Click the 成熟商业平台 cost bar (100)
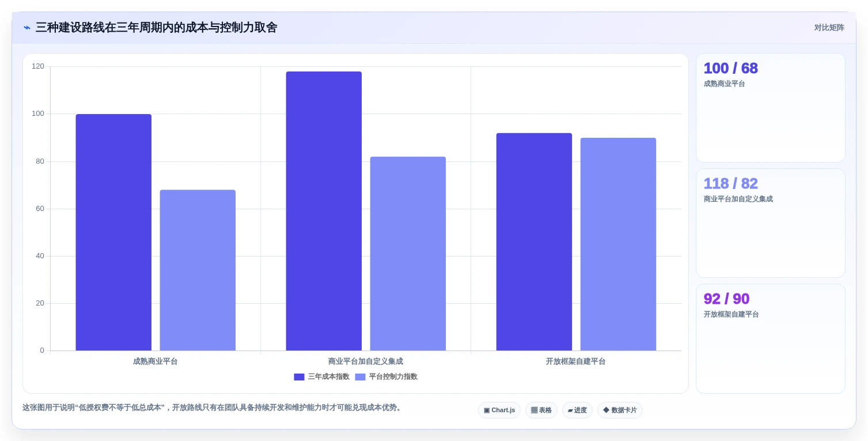Viewport: 868px width, 441px height. click(113, 232)
